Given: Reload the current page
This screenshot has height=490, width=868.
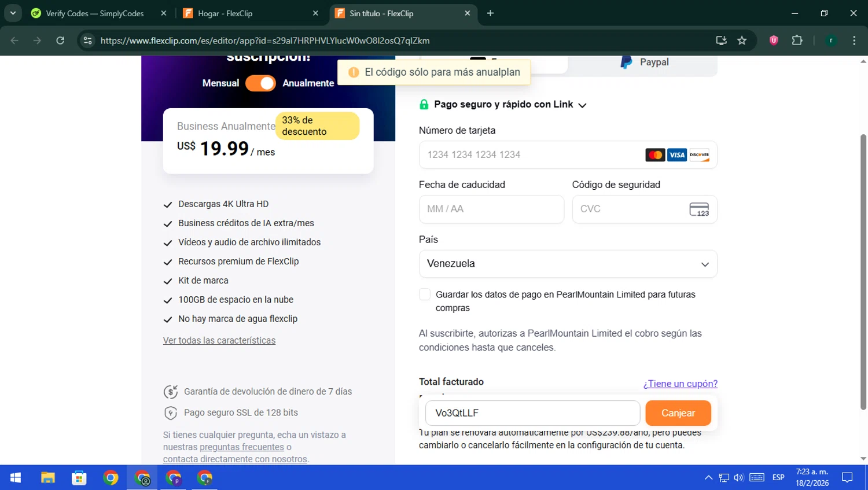Looking at the screenshot, I should point(60,40).
